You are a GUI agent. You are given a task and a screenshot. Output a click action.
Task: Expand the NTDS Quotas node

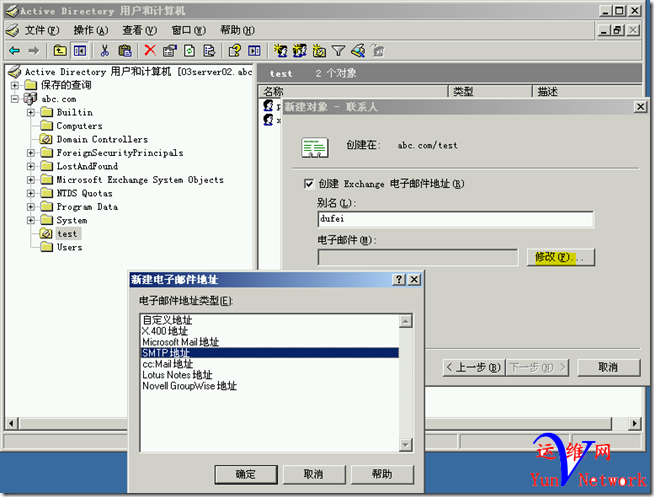pos(31,193)
